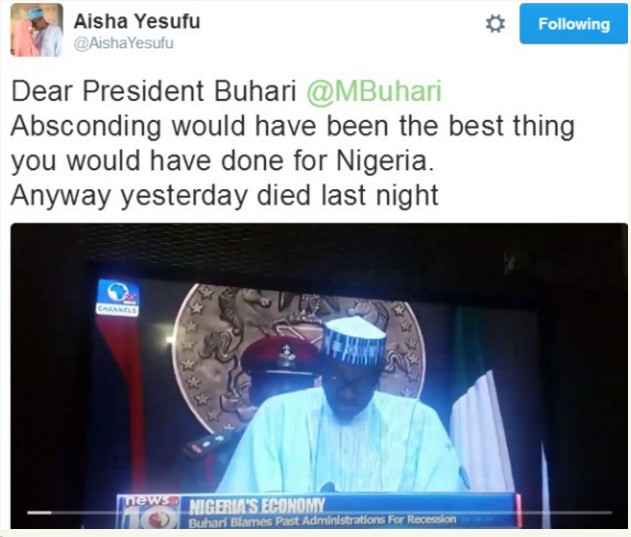Click 'Anyway yesterday died last night' text
The width and height of the screenshot is (631, 537).
point(224,196)
